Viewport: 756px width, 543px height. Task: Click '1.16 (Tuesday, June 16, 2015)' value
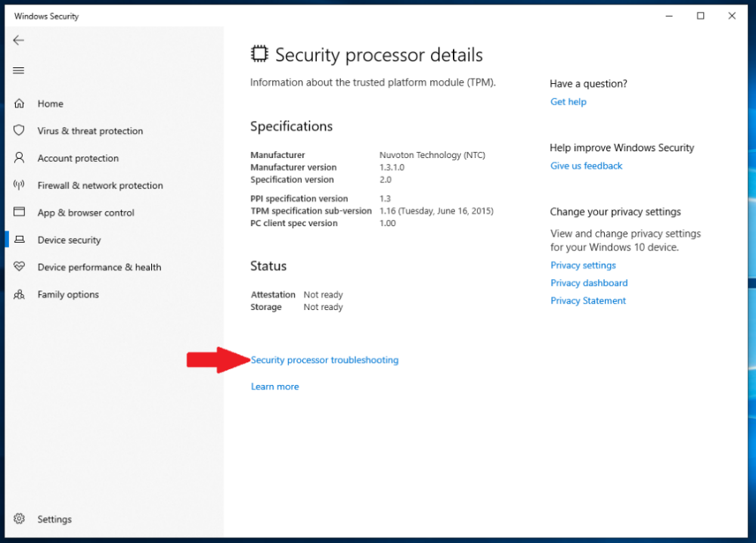tap(436, 211)
